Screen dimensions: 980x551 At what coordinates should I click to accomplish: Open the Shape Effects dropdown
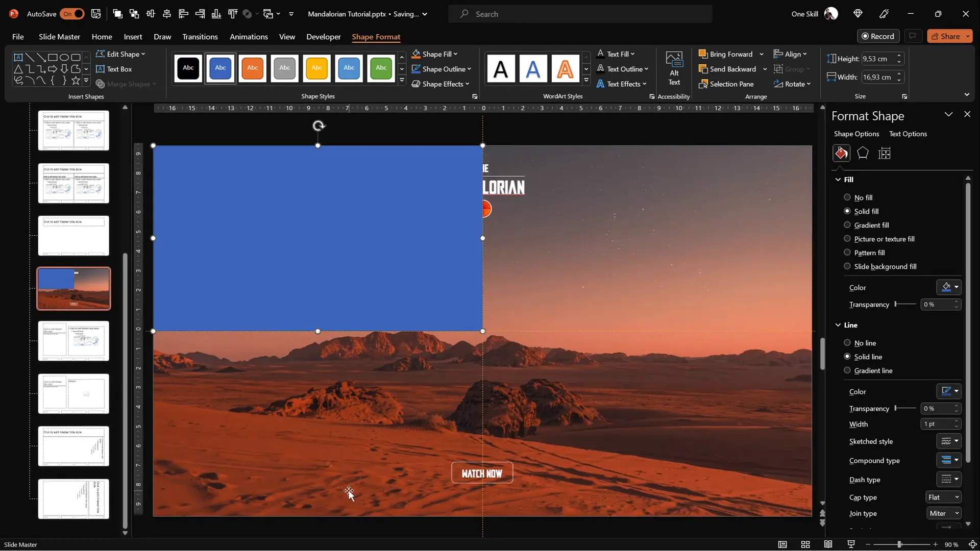pyautogui.click(x=440, y=84)
